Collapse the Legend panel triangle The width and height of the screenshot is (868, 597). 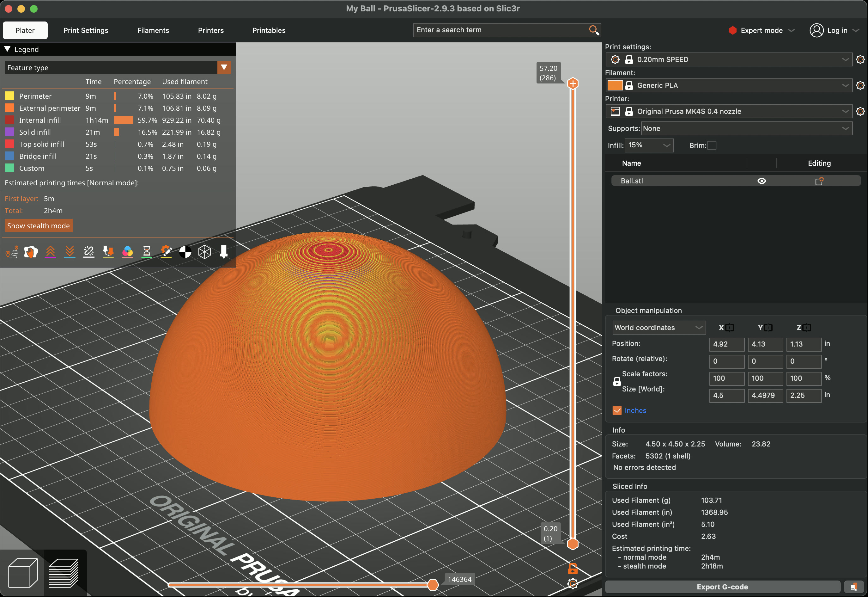8,49
